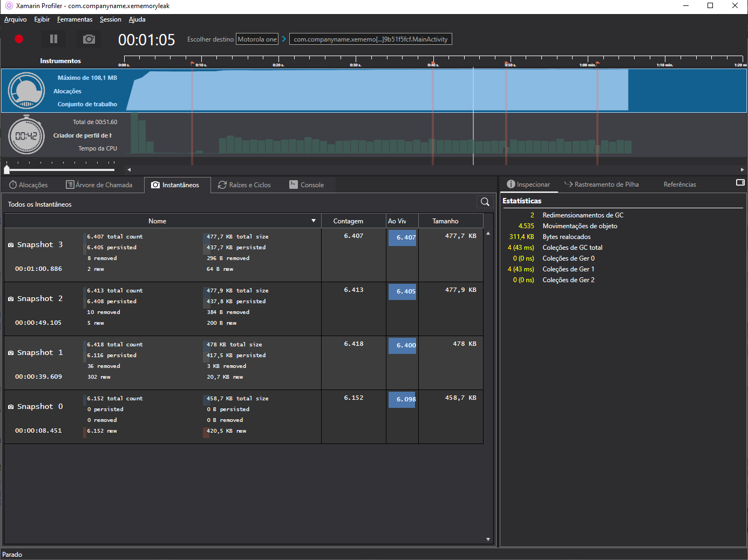Click the red record button
Viewport: 748px width, 560px height.
click(x=18, y=39)
